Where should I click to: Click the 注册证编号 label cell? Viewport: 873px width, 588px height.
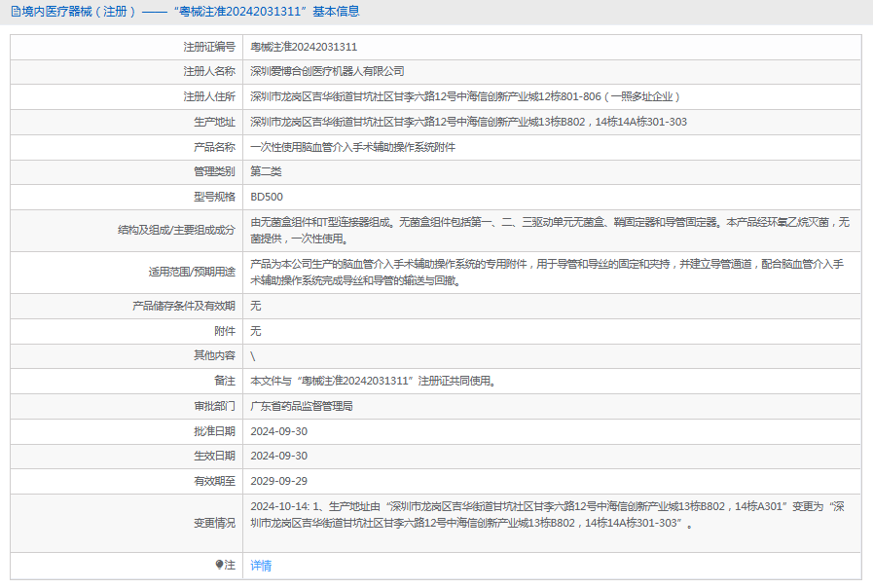click(209, 47)
